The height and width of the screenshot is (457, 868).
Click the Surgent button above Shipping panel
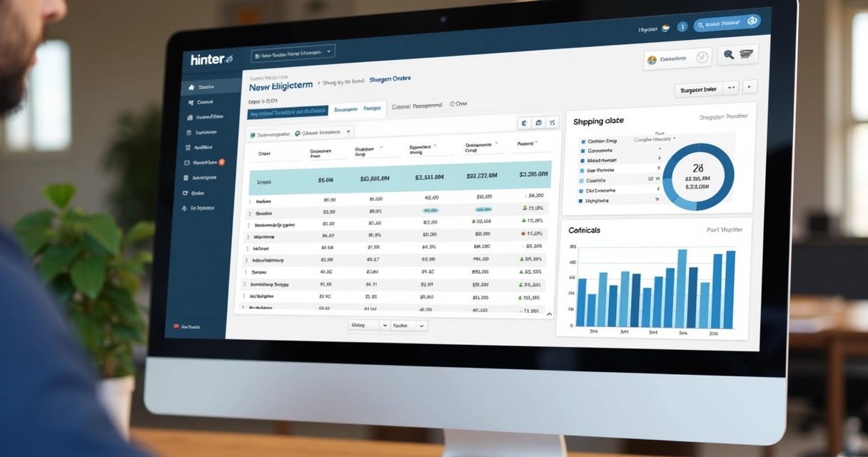tap(698, 90)
